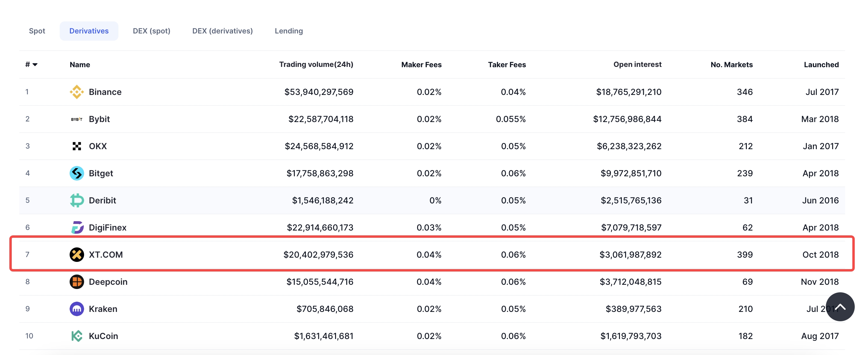This screenshot has width=868, height=355.
Task: Click XT.COM markets count 399
Action: (745, 255)
